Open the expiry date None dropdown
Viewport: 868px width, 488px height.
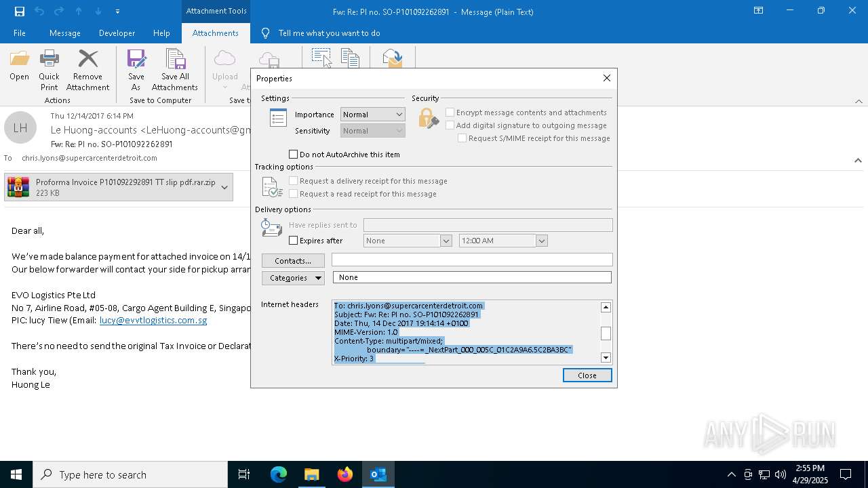[446, 241]
